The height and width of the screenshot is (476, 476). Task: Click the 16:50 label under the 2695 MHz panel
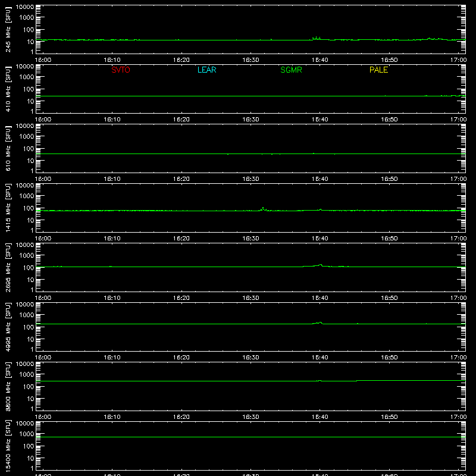[389, 298]
